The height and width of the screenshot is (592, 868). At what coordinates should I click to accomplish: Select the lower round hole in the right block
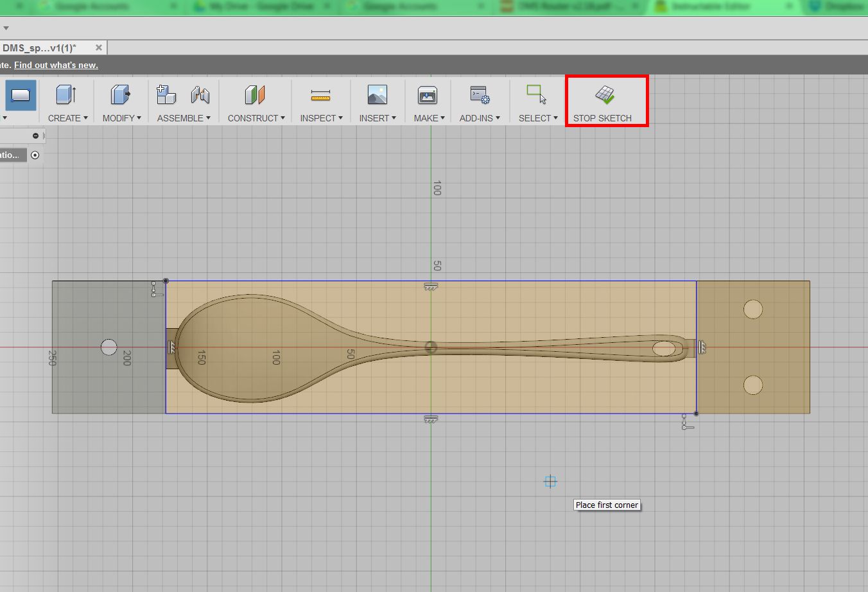(x=753, y=385)
